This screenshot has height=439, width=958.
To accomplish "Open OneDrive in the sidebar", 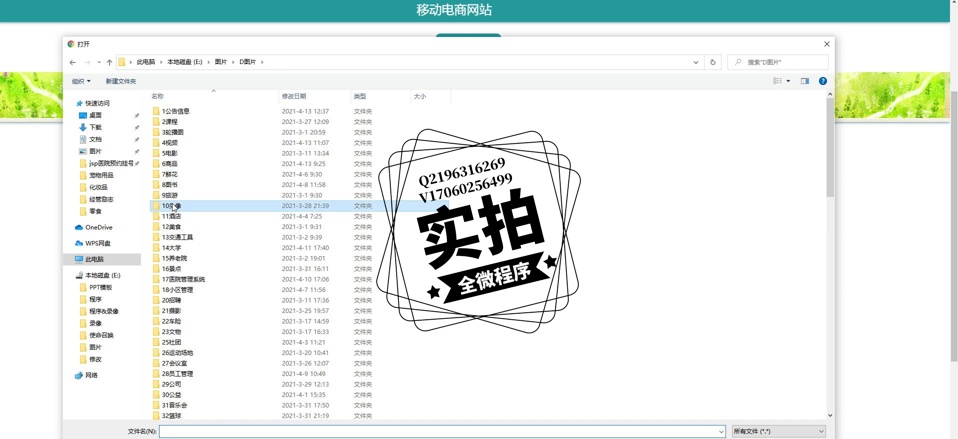I will [x=98, y=227].
